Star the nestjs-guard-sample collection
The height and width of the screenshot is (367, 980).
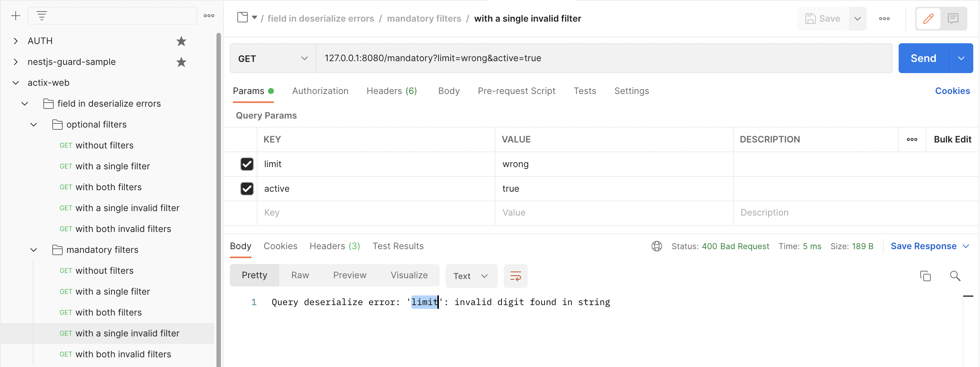pyautogui.click(x=181, y=62)
